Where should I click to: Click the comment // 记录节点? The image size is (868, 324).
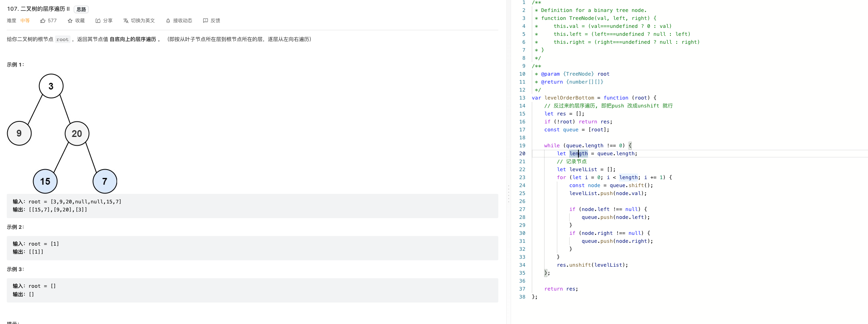tap(572, 162)
